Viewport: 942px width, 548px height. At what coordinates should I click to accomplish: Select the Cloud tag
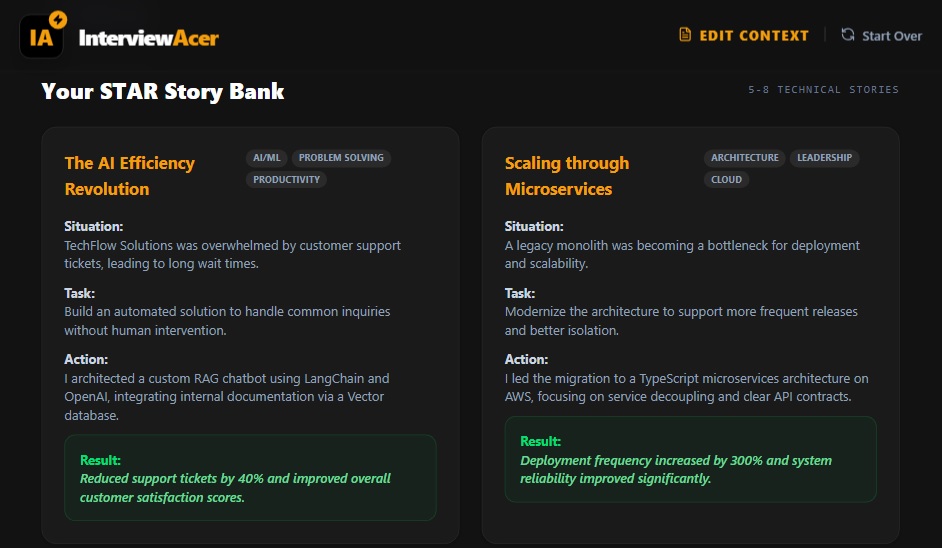click(x=726, y=180)
